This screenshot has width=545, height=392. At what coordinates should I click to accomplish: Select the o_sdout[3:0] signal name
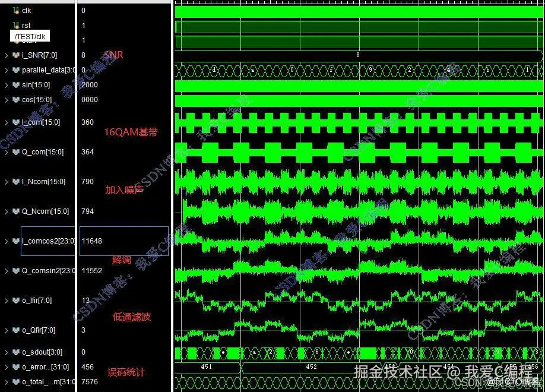42,352
